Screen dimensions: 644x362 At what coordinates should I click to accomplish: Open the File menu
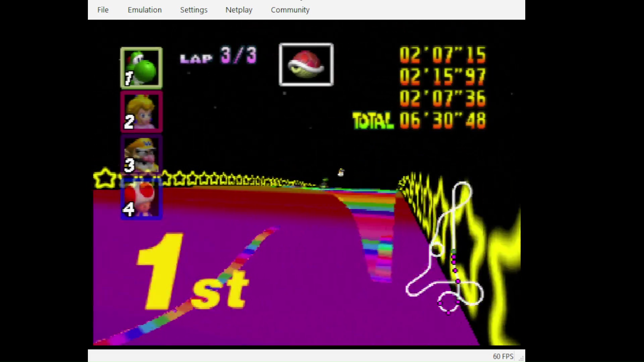[103, 10]
